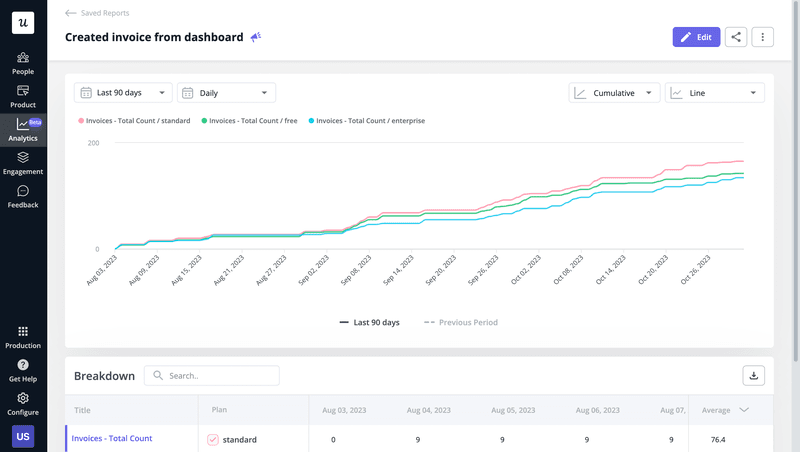Open the Last 90 days date dropdown
Image resolution: width=800 pixels, height=452 pixels.
(x=123, y=93)
